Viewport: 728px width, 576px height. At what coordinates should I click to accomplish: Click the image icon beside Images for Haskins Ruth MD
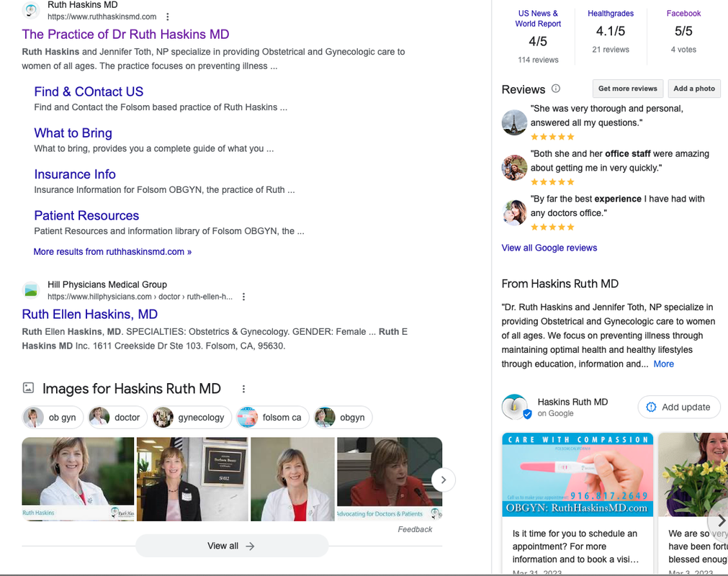tap(28, 387)
